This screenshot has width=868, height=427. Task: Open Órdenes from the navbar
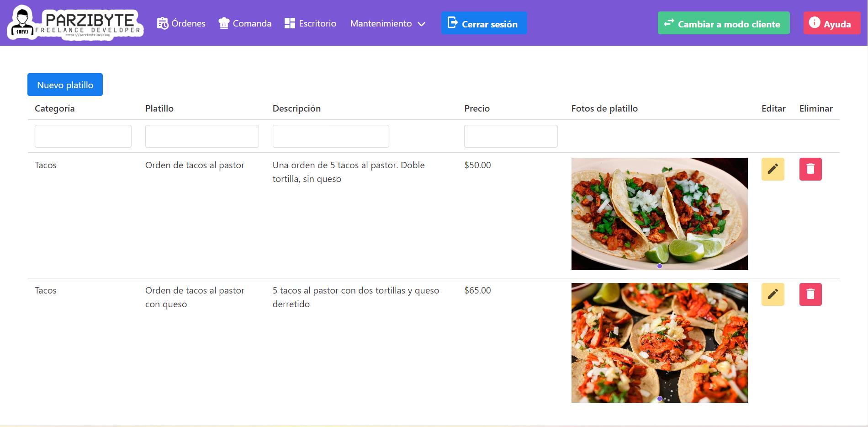181,23
